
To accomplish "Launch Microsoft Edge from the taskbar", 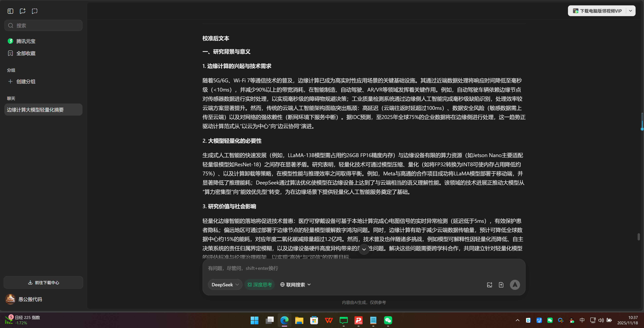I will [x=284, y=320].
